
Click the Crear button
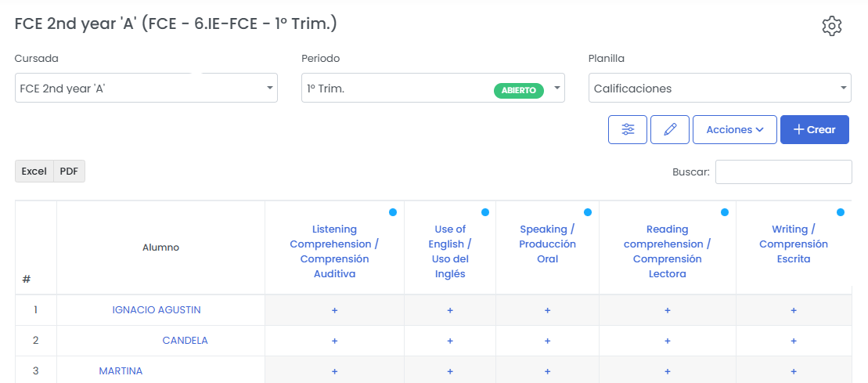click(x=814, y=130)
